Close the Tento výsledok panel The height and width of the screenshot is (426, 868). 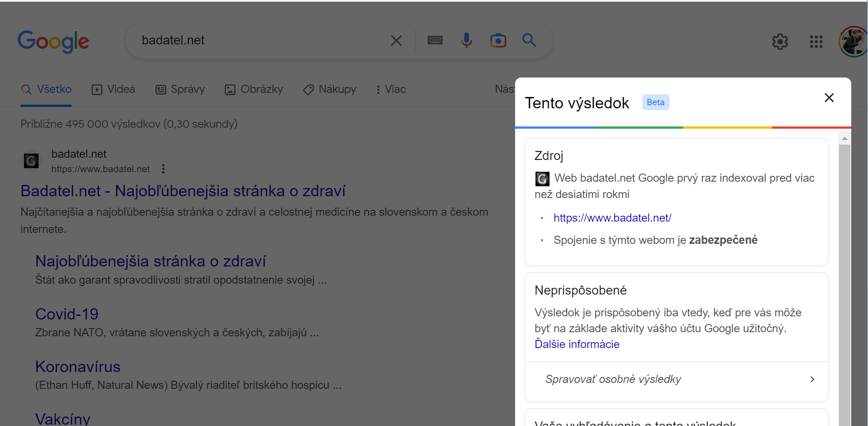click(x=829, y=98)
